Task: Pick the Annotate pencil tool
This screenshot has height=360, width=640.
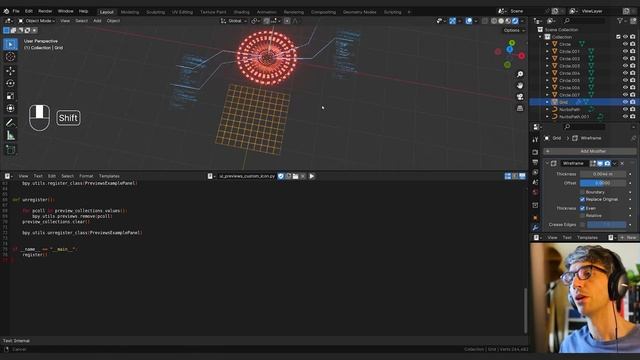Action: [11, 122]
